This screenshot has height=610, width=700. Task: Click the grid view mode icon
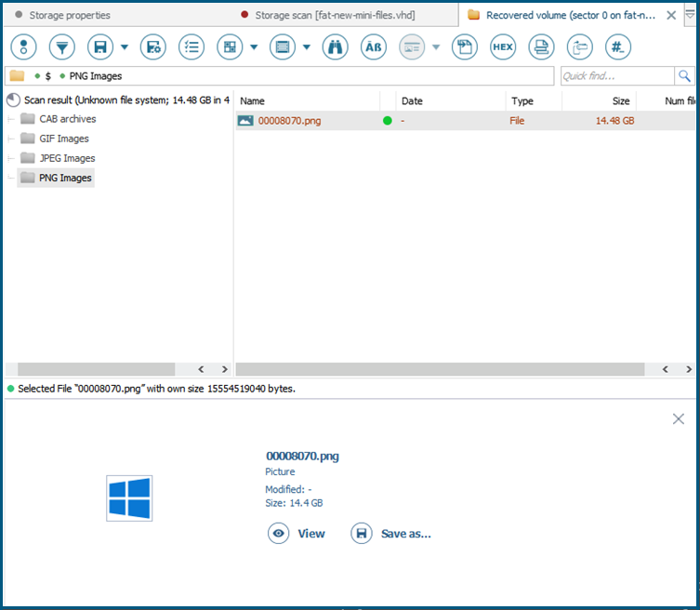coord(230,46)
